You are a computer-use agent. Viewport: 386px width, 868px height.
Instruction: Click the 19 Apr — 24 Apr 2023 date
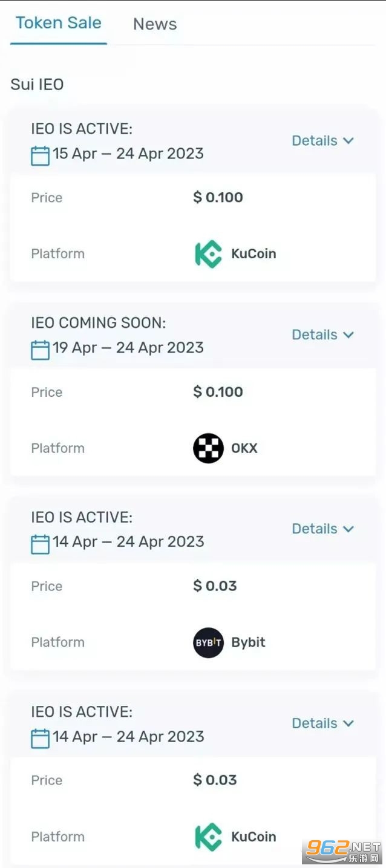tap(128, 348)
